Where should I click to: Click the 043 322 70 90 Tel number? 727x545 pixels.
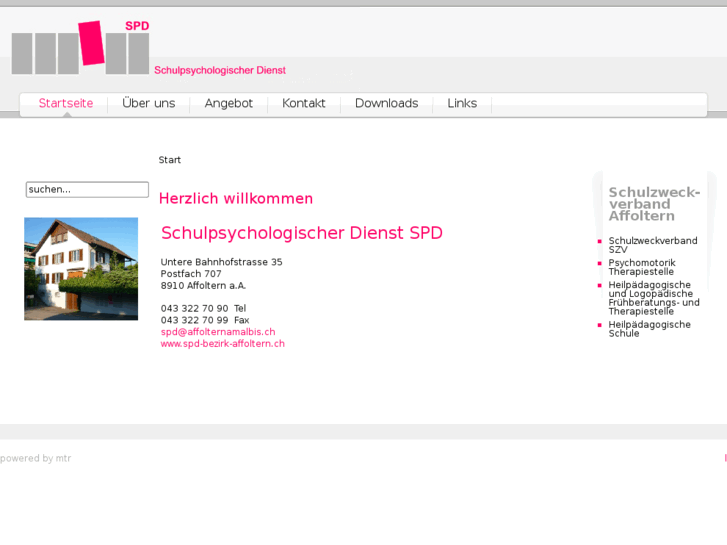click(204, 308)
